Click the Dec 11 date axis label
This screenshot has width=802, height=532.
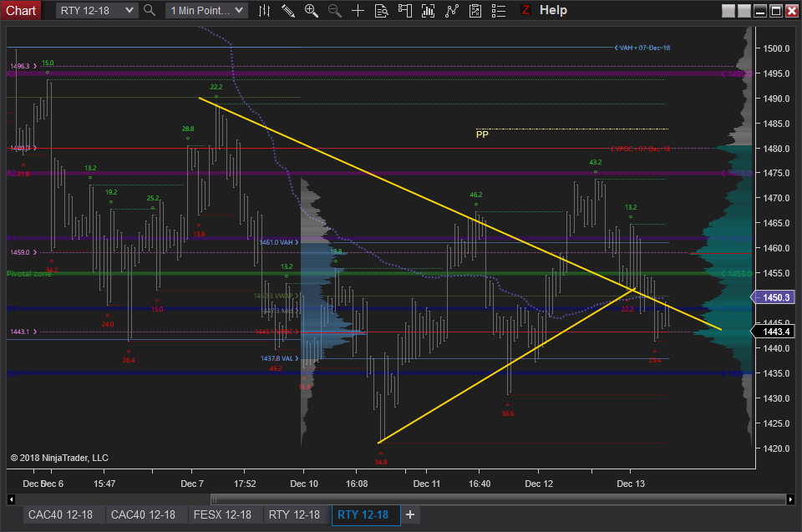pos(427,484)
